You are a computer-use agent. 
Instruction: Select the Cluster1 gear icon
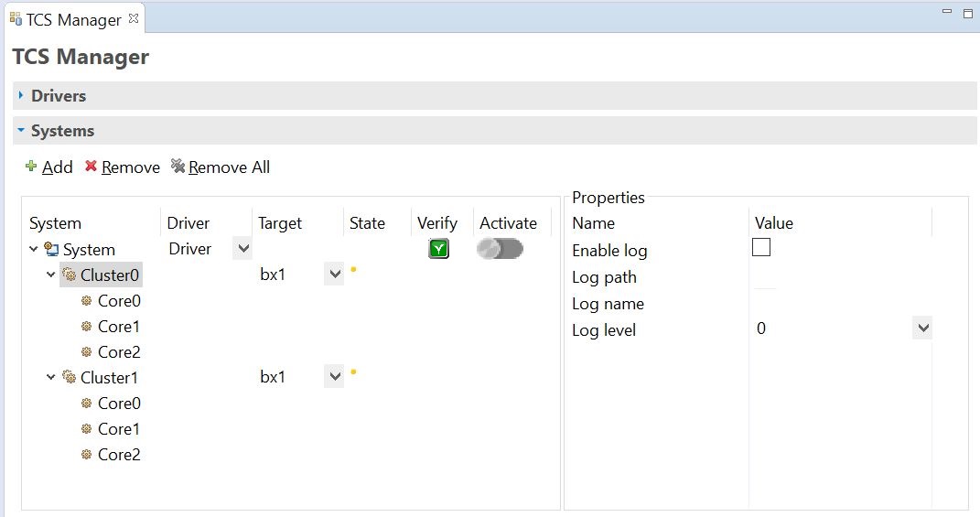(69, 378)
